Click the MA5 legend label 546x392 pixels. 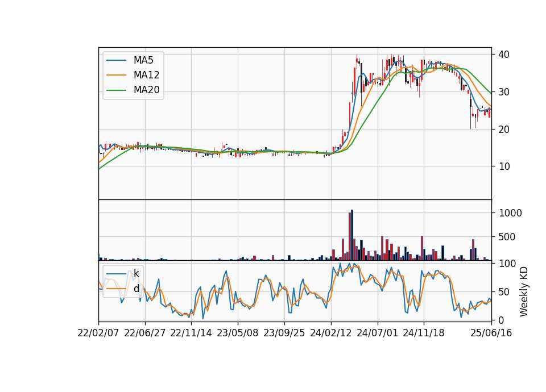click(143, 60)
